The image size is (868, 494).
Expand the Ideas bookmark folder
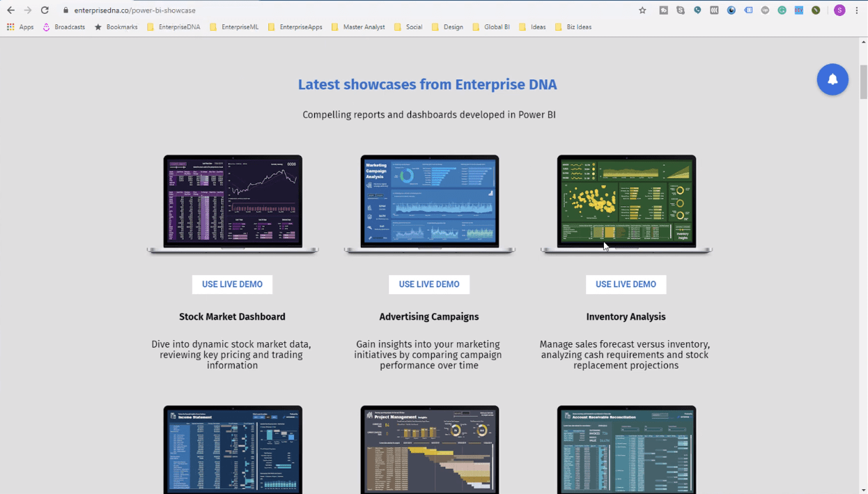(x=532, y=27)
